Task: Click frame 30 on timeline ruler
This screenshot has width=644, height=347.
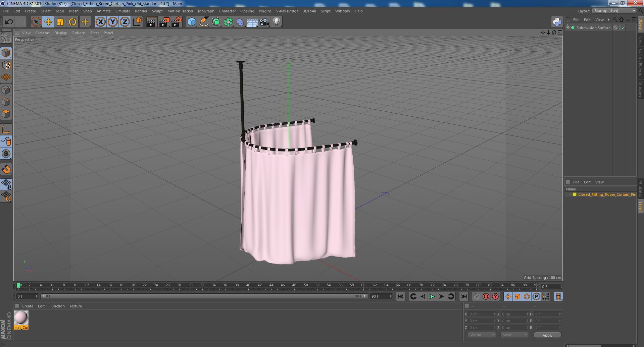Action: (x=190, y=285)
